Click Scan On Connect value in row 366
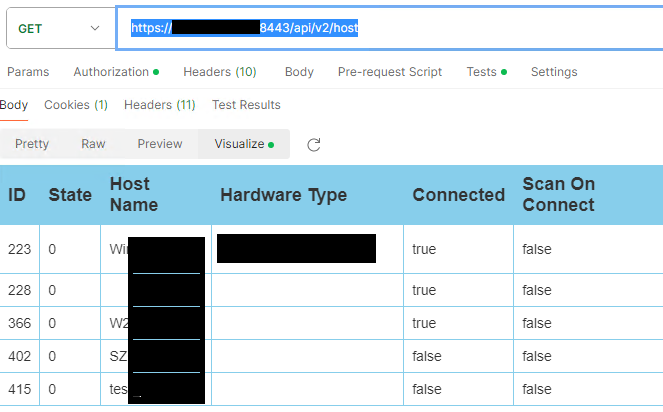The width and height of the screenshot is (663, 412). (x=537, y=323)
